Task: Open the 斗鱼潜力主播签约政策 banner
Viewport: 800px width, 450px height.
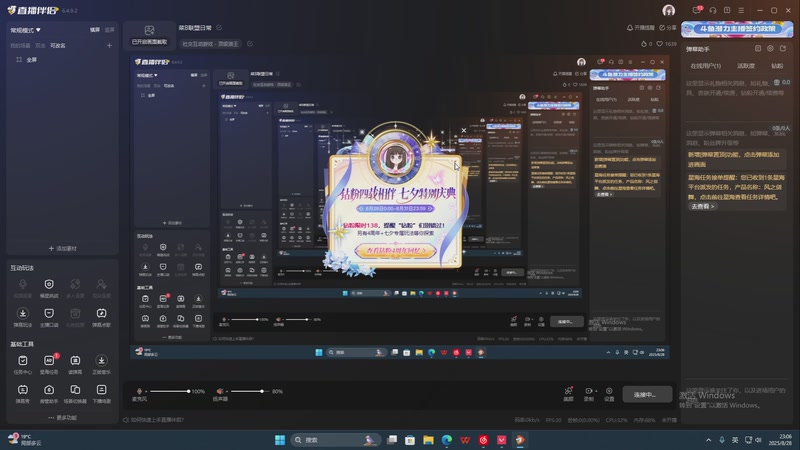Action: [x=737, y=29]
